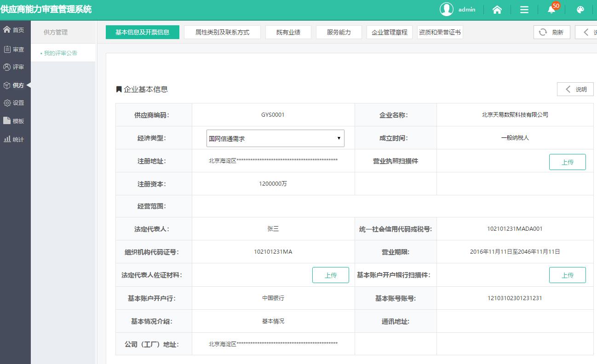This screenshot has height=364, width=597.
Task: Open the 资质和荣誉证书 tab
Action: pos(440,32)
